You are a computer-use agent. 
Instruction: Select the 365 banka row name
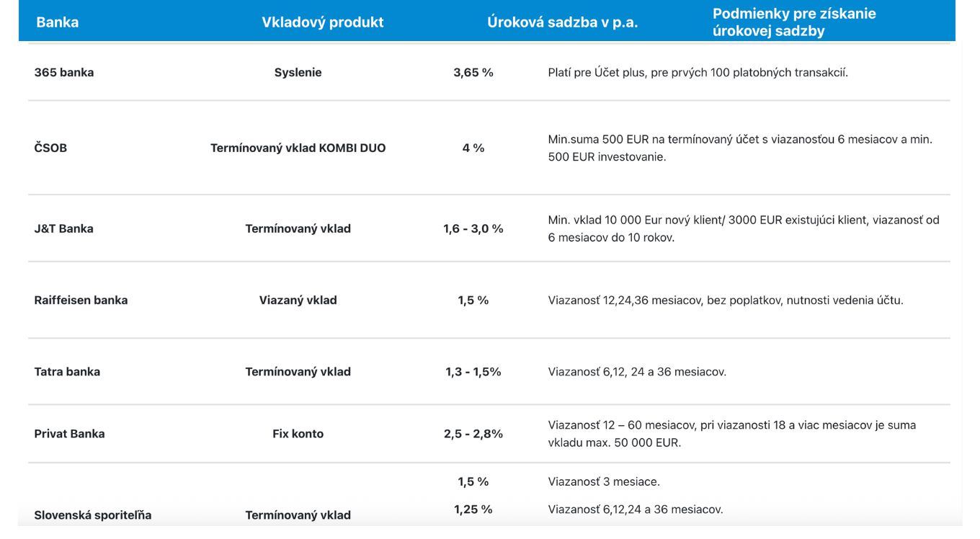click(x=64, y=72)
